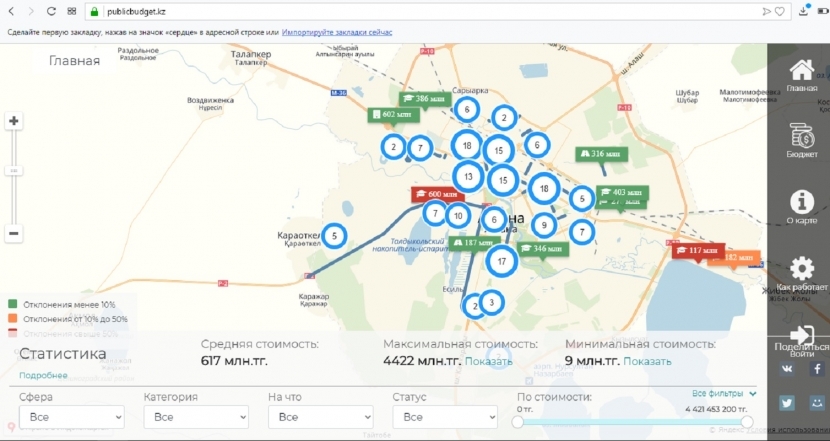Zoom in the map with plus button
This screenshot has width=830, height=441.
(x=14, y=121)
